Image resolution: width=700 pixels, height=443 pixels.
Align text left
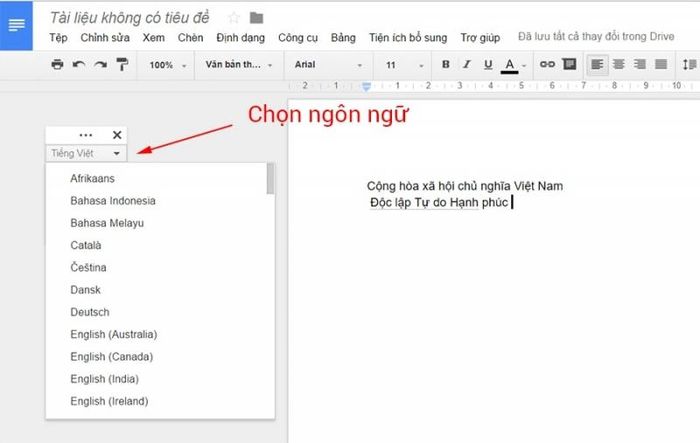coord(597,65)
